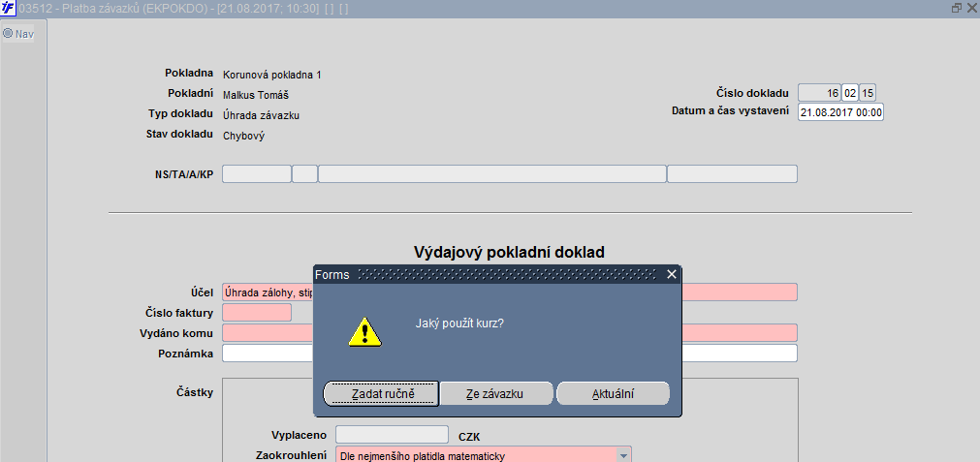Click the value Úhrada závazku
This screenshot has width=980, height=462.
(262, 115)
